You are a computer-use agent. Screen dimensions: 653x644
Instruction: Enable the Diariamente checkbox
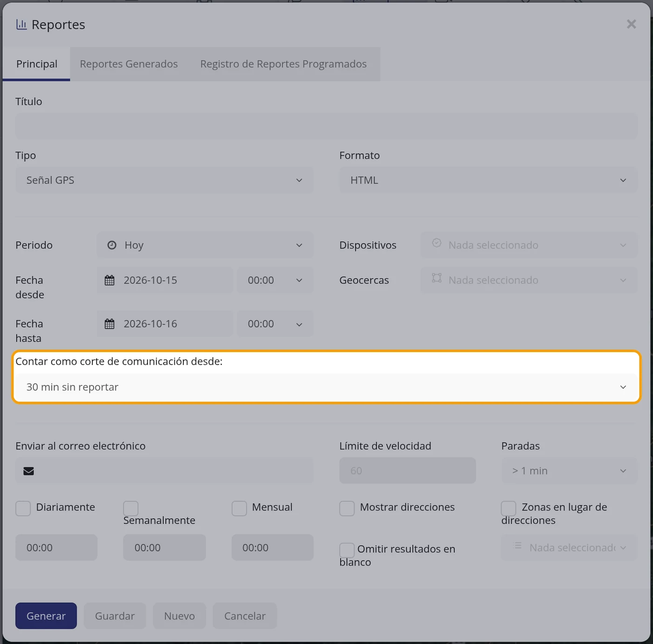[x=23, y=508]
